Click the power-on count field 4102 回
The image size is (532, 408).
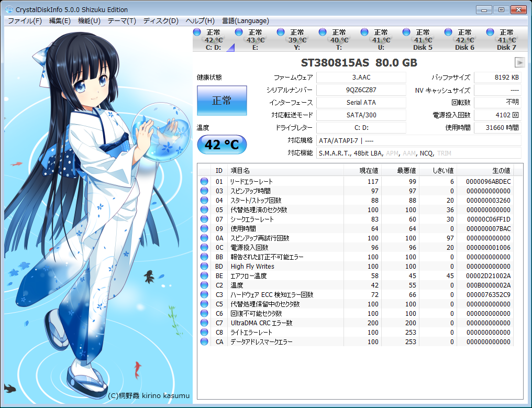[x=497, y=115]
